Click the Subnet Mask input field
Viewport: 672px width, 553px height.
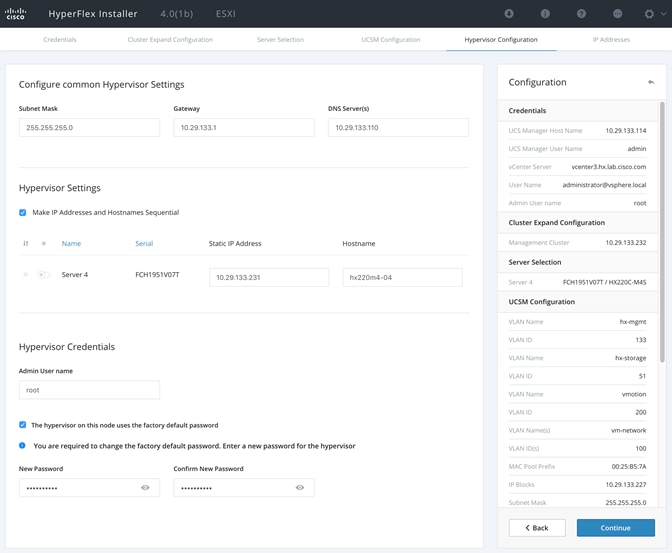click(x=90, y=128)
